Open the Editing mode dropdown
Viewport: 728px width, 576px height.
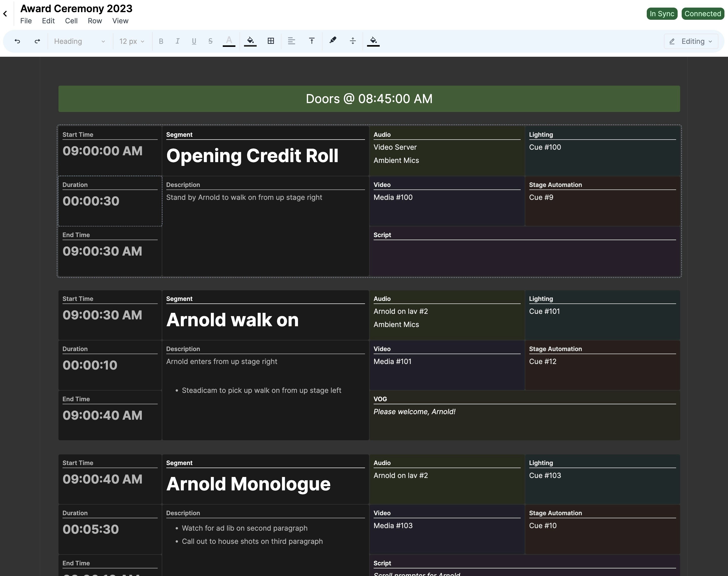tap(691, 41)
